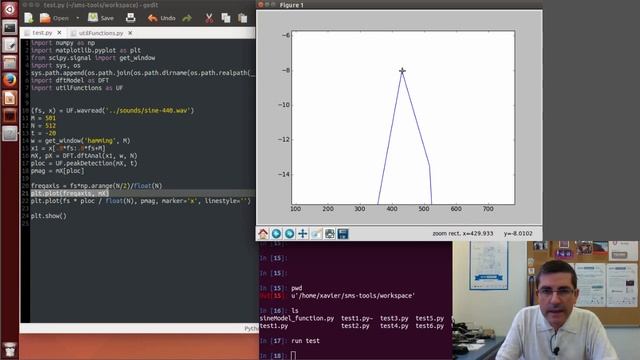Open Terminal from the Ubuntu dock
This screenshot has height=360, width=640.
coord(9,28)
